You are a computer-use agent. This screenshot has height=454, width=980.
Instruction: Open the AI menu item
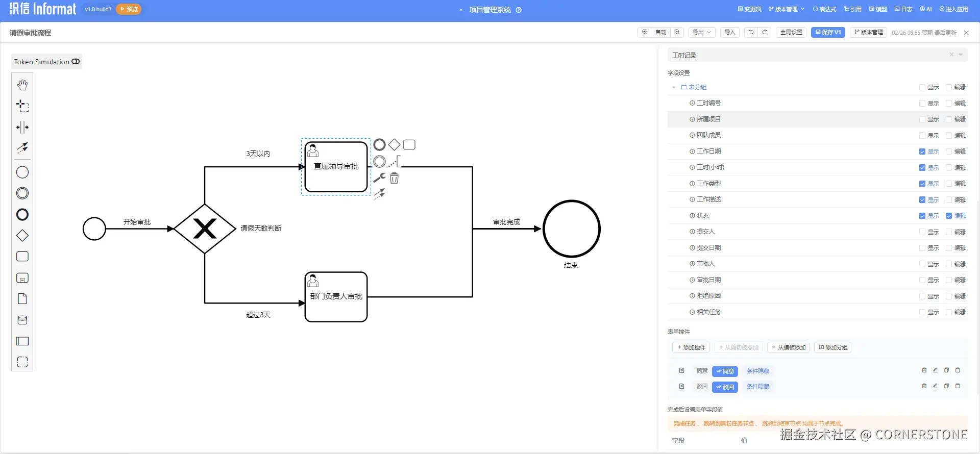(x=926, y=9)
